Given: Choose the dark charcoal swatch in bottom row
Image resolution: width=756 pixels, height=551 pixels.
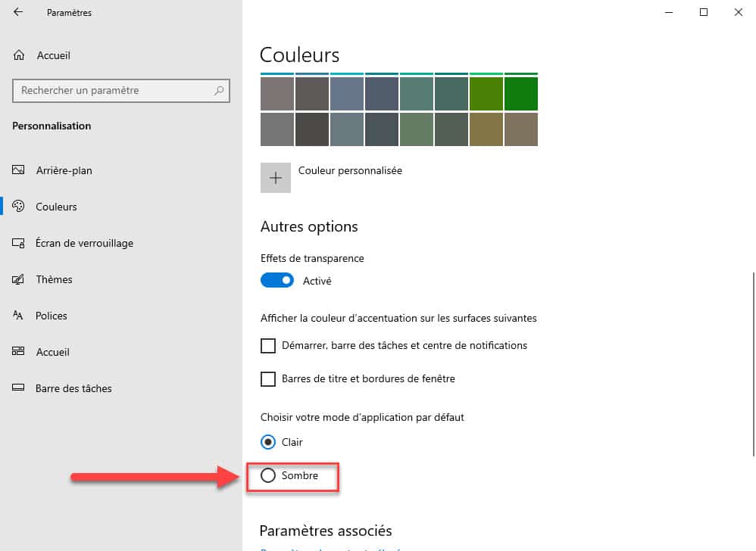Looking at the screenshot, I should coord(312,129).
